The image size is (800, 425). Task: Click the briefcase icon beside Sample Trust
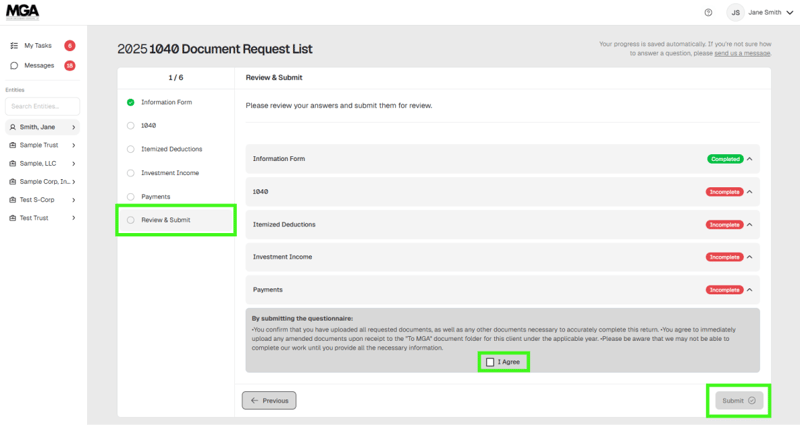(x=13, y=145)
